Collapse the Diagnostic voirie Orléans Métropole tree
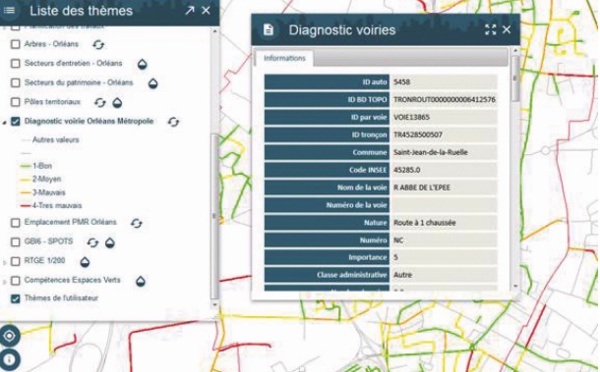Image resolution: width=600 pixels, height=372 pixels. pyautogui.click(x=4, y=122)
